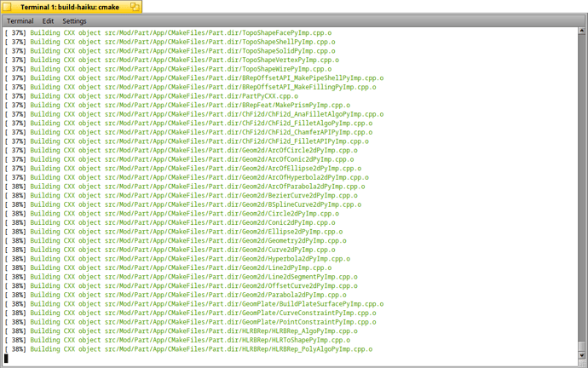The width and height of the screenshot is (588, 368).
Task: Click the line Geom2d/Conic2dPyImp.cpp.o
Action: (x=170, y=222)
